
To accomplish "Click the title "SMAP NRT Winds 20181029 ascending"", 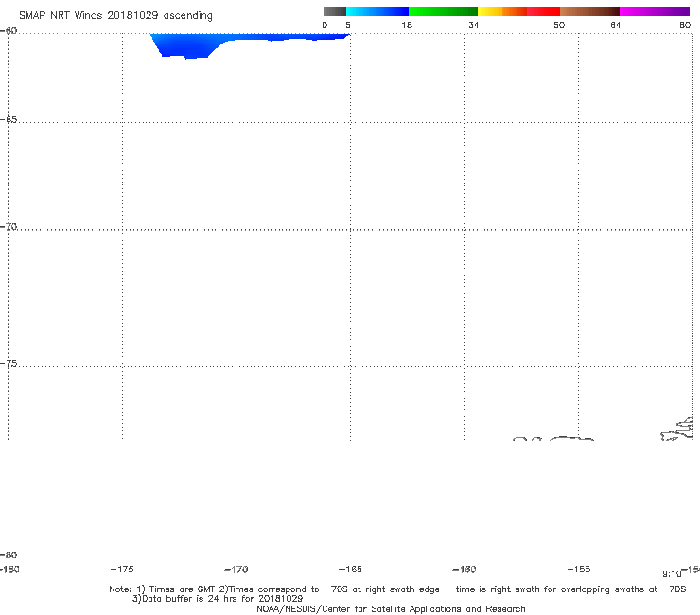I will [x=115, y=15].
